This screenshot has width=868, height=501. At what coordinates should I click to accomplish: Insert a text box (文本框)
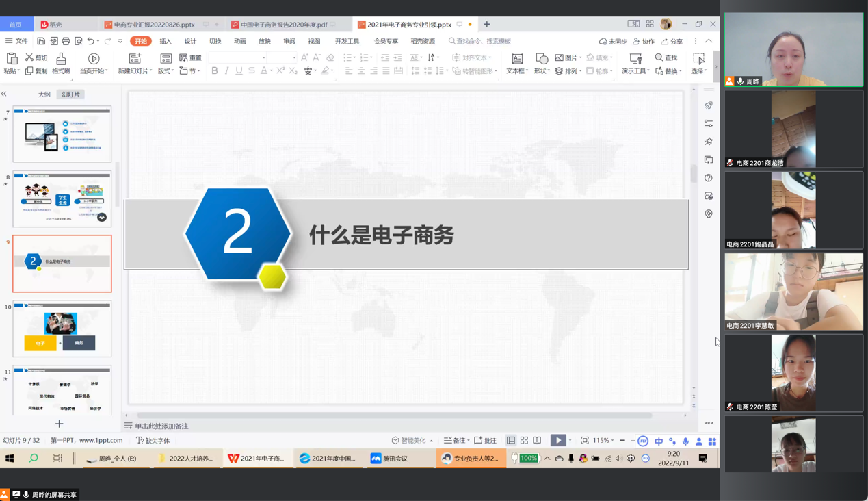click(x=517, y=59)
